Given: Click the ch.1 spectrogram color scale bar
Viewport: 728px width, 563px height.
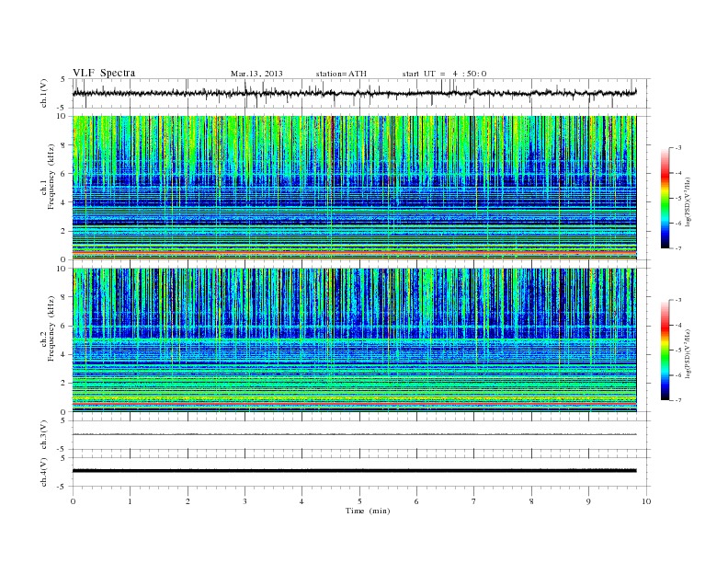Looking at the screenshot, I should (x=665, y=198).
